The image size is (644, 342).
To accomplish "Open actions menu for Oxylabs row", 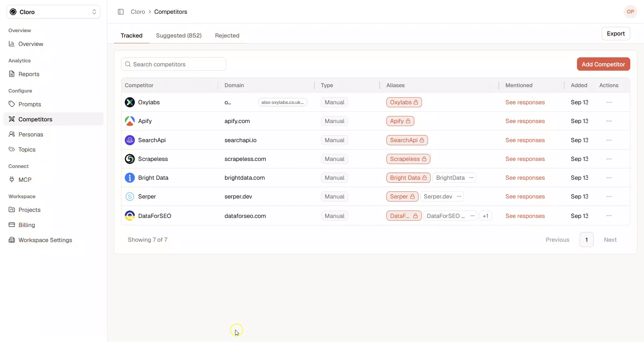I will (609, 102).
